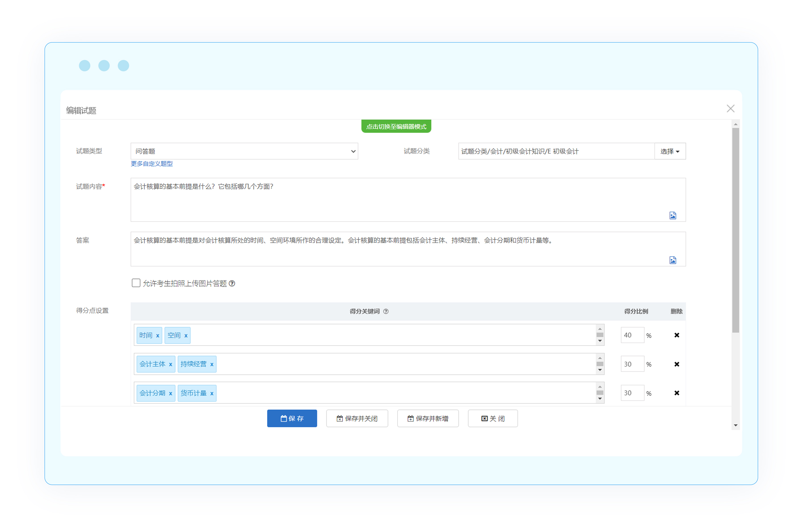The height and width of the screenshot is (532, 803).
Task: Click help icon beside 得分关键词 header
Action: pyautogui.click(x=386, y=311)
